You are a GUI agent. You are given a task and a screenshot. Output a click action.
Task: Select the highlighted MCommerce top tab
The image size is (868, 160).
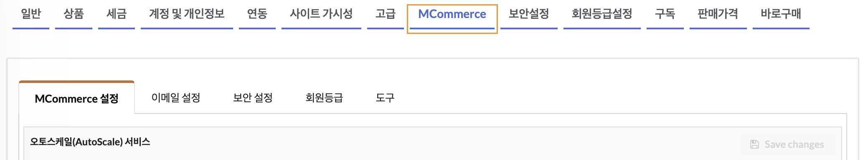pos(452,15)
